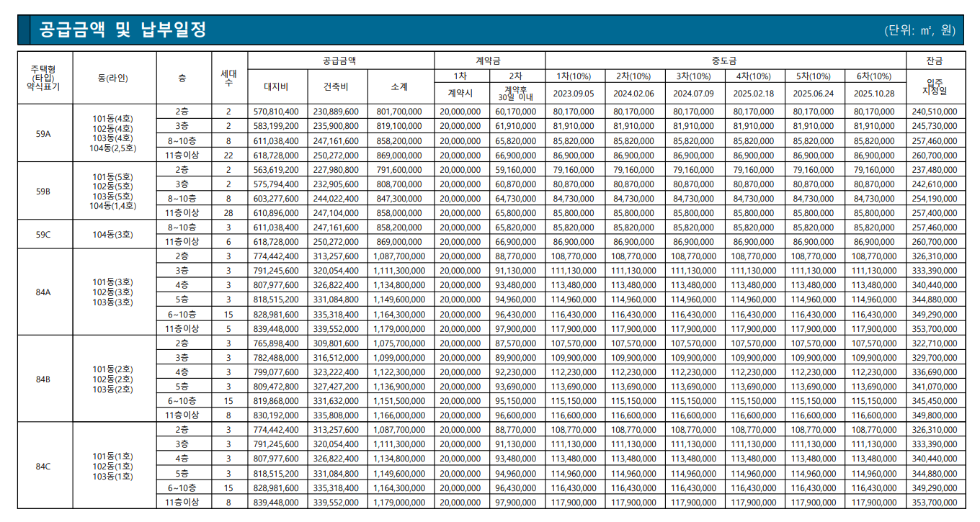Click household count '28' in 59B
980x522 pixels.
point(229,213)
